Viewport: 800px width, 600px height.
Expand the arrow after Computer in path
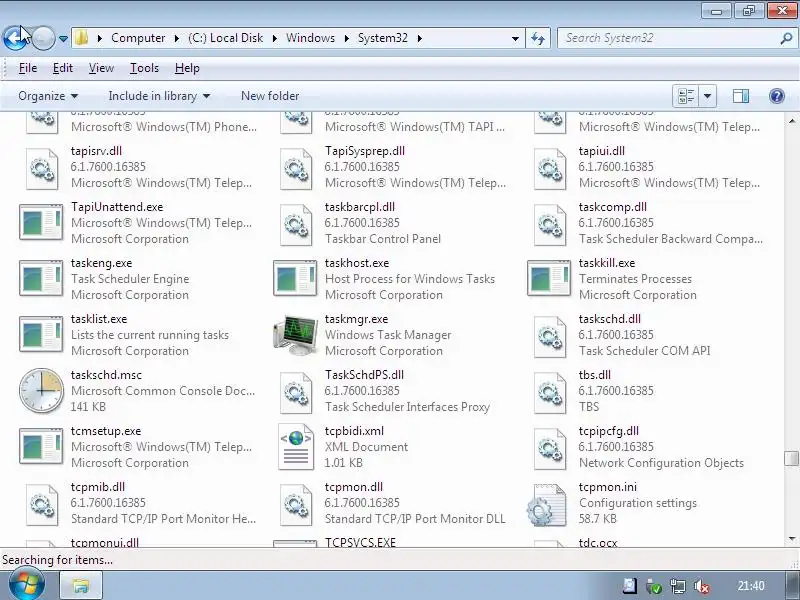coord(177,38)
